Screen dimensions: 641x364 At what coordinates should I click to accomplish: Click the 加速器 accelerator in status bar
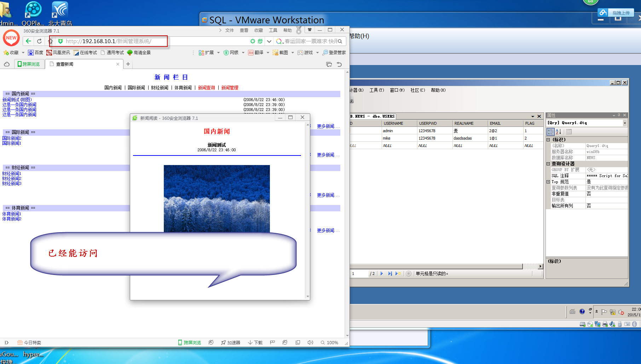point(230,342)
